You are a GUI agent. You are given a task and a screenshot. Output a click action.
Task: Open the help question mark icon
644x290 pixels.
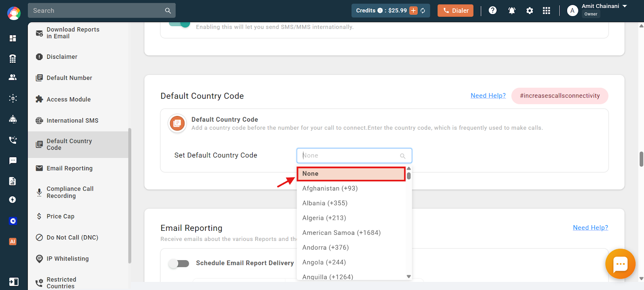coord(493,10)
